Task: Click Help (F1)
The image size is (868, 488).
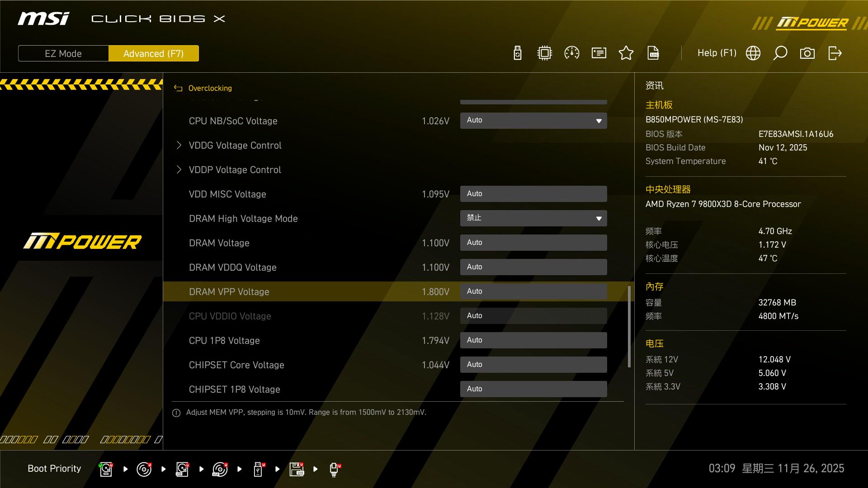Action: click(x=717, y=53)
